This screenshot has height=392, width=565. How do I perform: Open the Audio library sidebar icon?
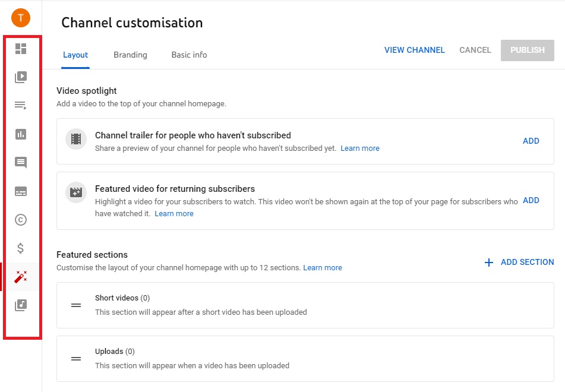pos(21,305)
